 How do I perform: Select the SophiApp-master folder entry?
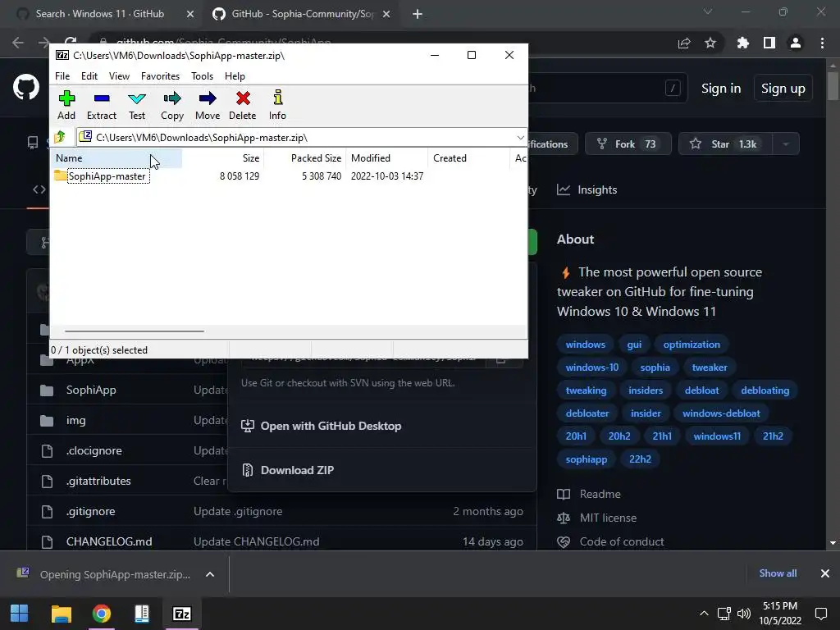107,176
